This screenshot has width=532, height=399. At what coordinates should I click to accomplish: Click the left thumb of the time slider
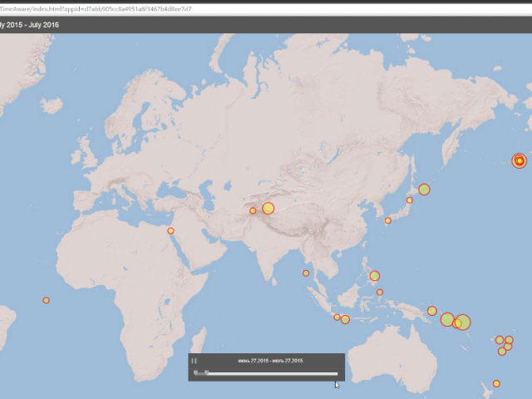coord(196,373)
